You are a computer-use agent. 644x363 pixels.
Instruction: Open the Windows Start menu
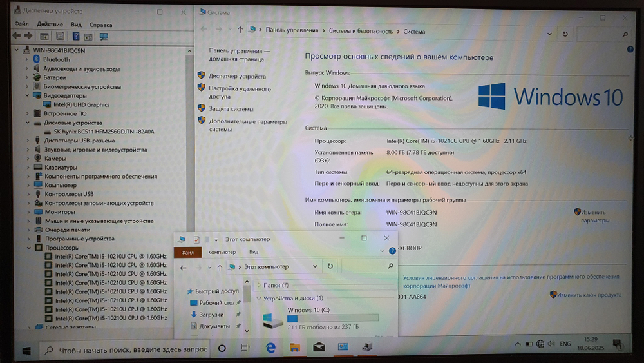coord(26,350)
